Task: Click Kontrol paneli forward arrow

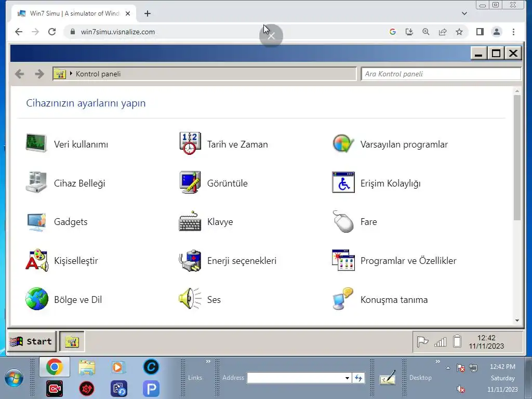Action: pos(39,74)
